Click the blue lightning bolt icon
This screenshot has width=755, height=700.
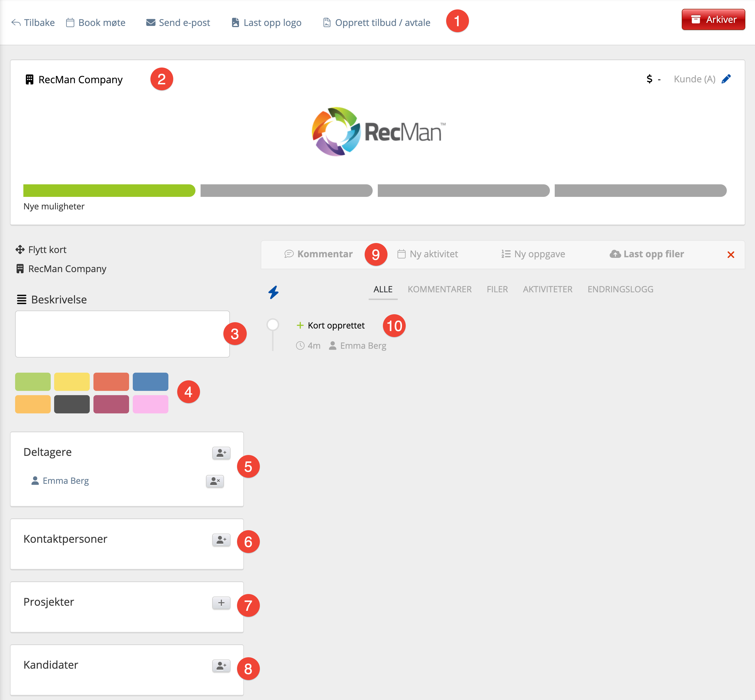click(273, 292)
